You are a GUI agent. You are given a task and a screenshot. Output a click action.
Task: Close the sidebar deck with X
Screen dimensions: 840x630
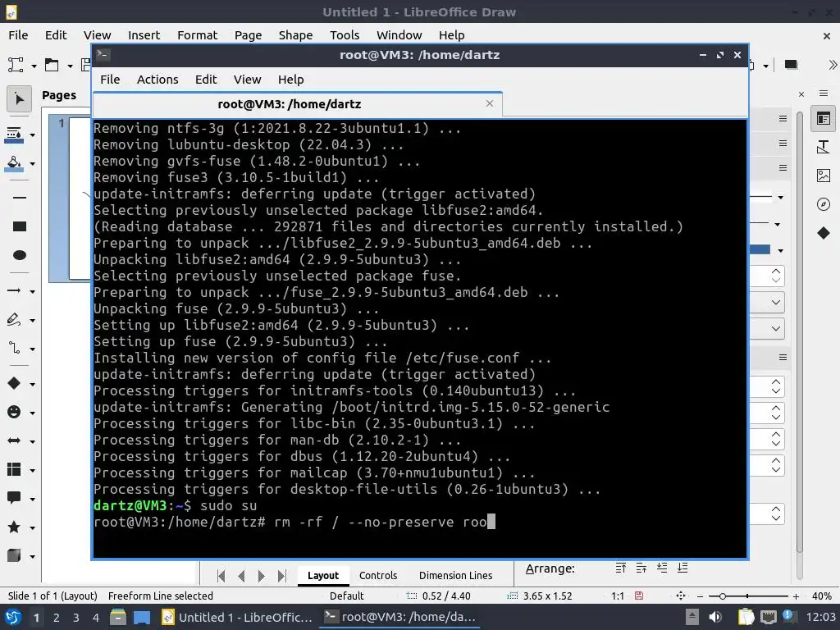(801, 94)
